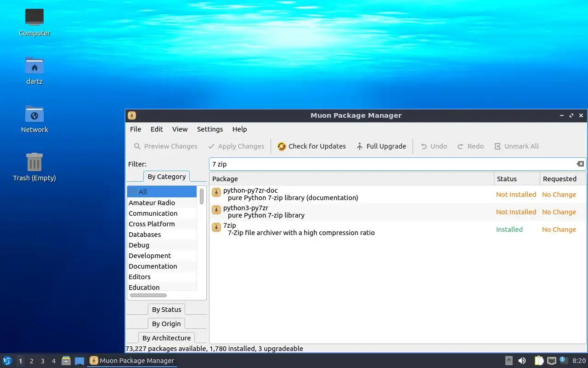The image size is (588, 368).
Task: Select the python-py7zr-doc package row
Action: click(398, 194)
